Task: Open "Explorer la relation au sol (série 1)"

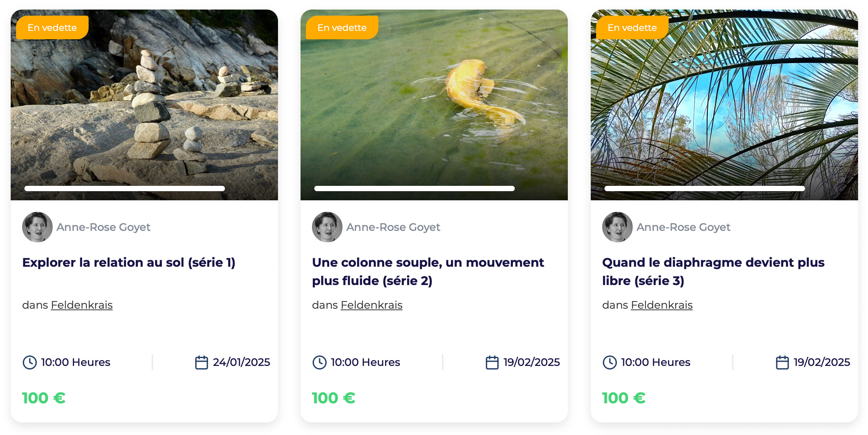Action: [x=129, y=263]
